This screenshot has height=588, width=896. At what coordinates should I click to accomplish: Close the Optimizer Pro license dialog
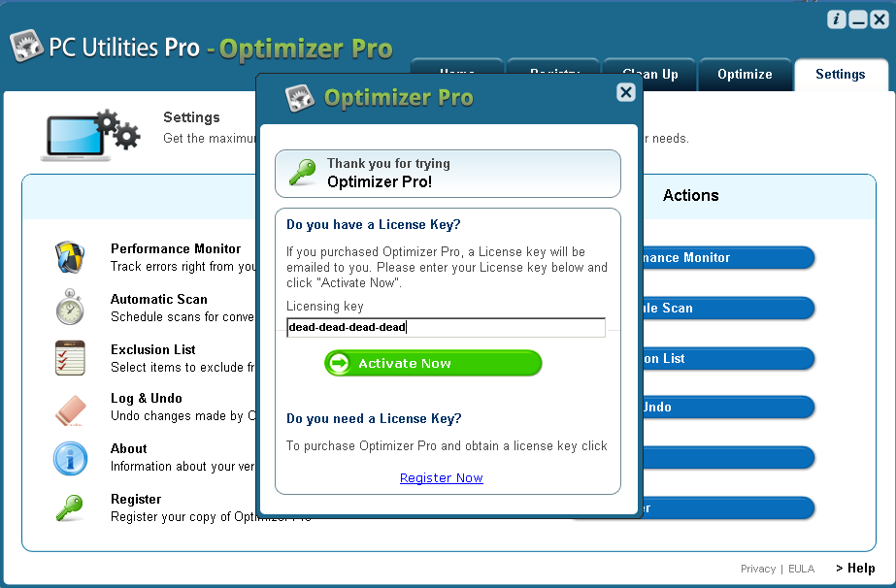click(x=626, y=92)
